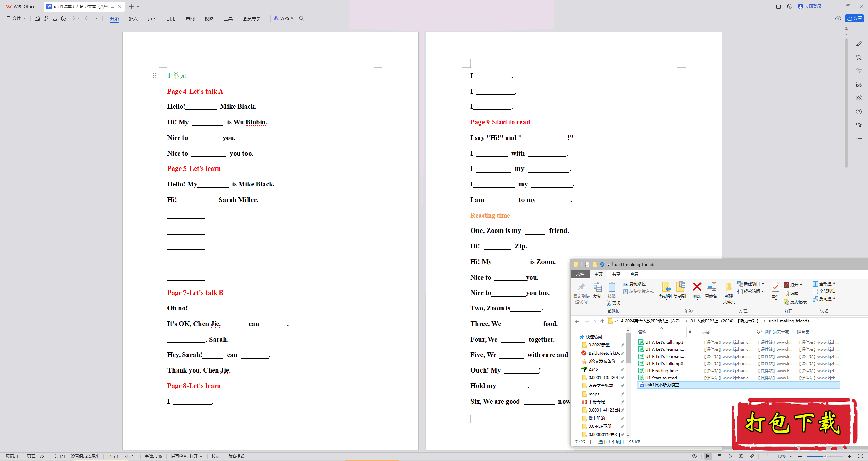Select the 页面 ribbon tab
Screen dimensions: 868x461
152,19
